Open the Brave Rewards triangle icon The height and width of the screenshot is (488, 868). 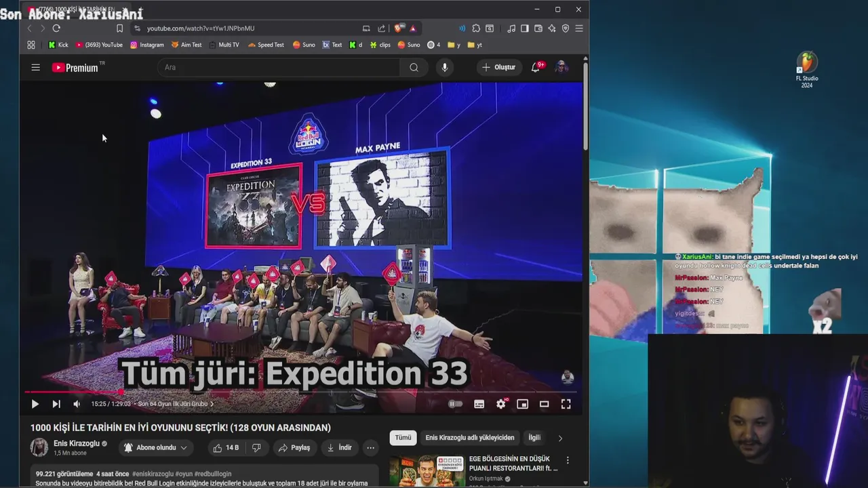(x=412, y=28)
